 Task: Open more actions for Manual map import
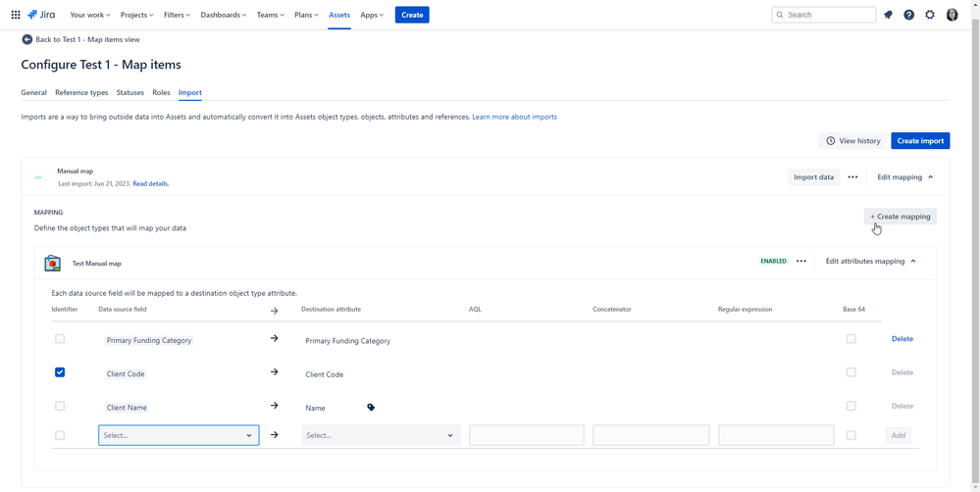click(852, 177)
